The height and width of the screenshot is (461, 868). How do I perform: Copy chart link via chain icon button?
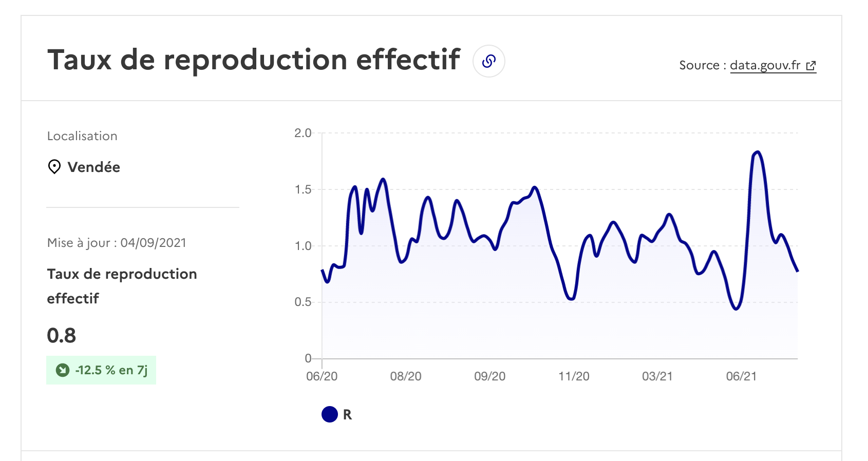tap(488, 61)
